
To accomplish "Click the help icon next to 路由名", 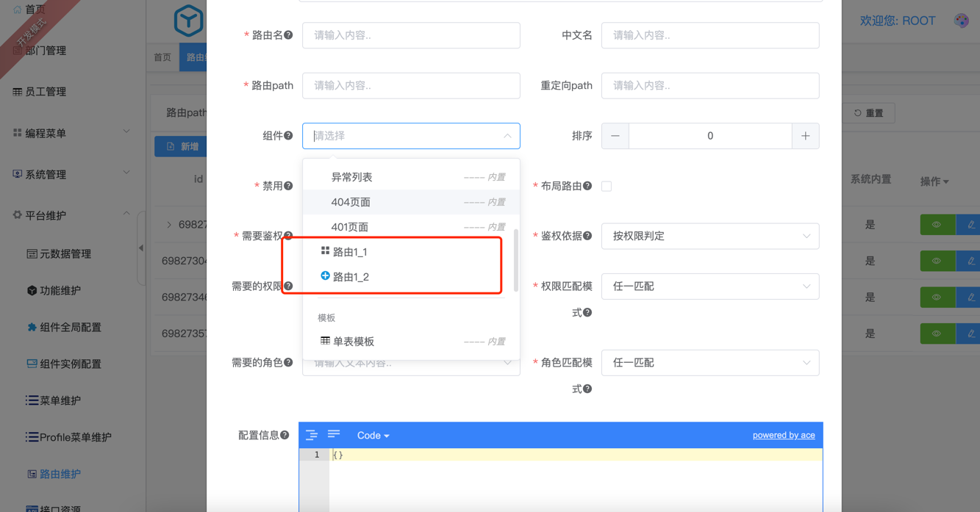I will pyautogui.click(x=288, y=35).
